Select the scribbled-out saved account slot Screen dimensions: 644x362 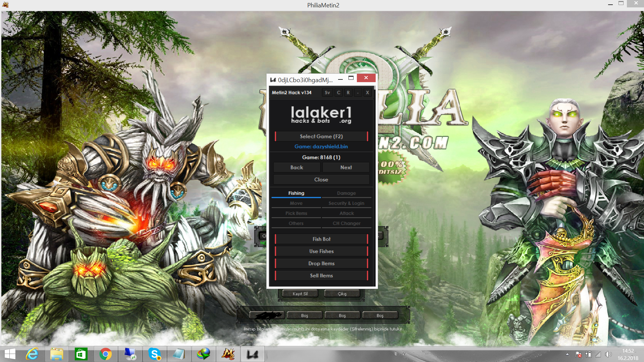coord(267,315)
